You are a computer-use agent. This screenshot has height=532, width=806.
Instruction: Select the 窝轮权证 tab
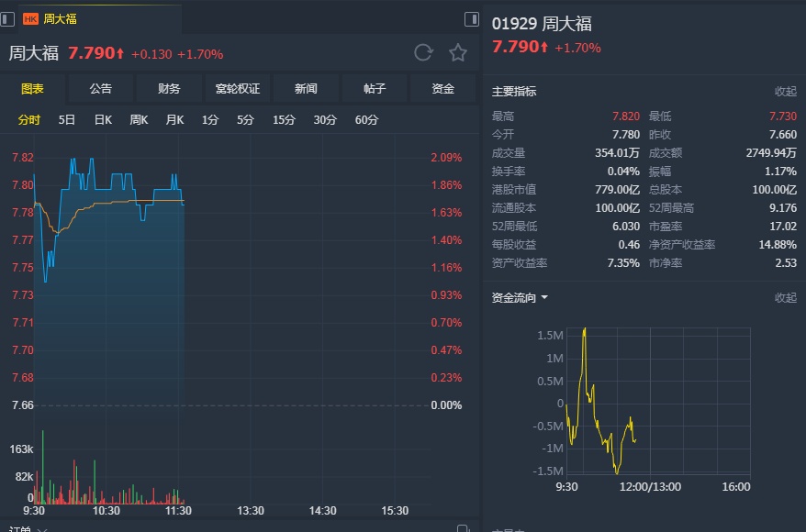pos(238,89)
